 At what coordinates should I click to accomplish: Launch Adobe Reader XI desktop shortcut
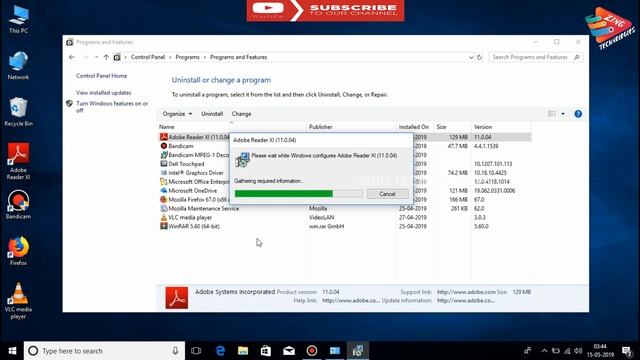[x=18, y=161]
